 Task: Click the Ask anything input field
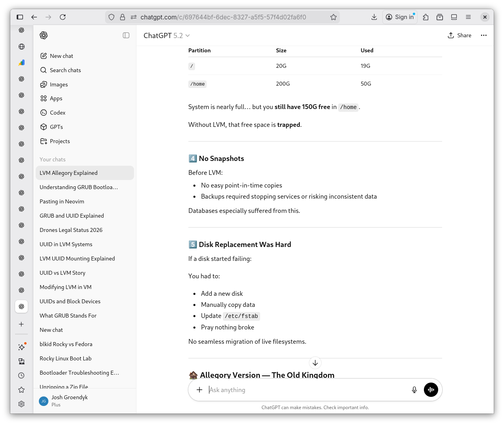[305, 390]
